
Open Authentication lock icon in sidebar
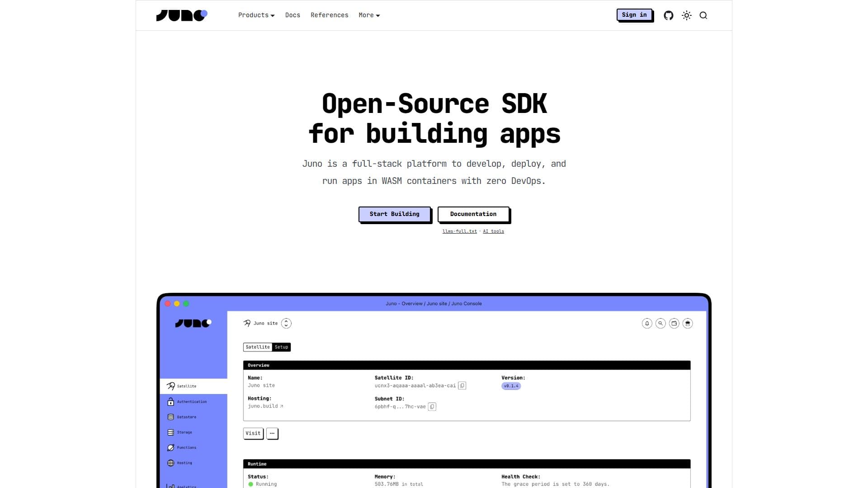170,402
